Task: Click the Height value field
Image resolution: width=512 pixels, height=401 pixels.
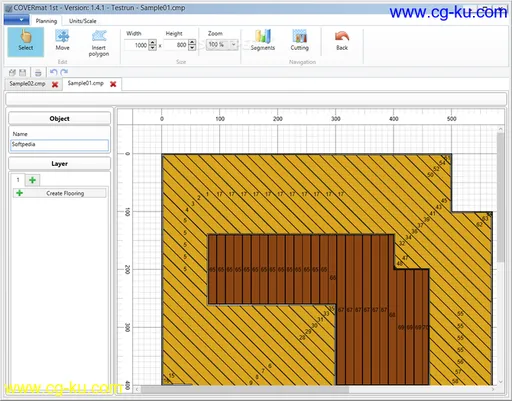Action: 176,45
